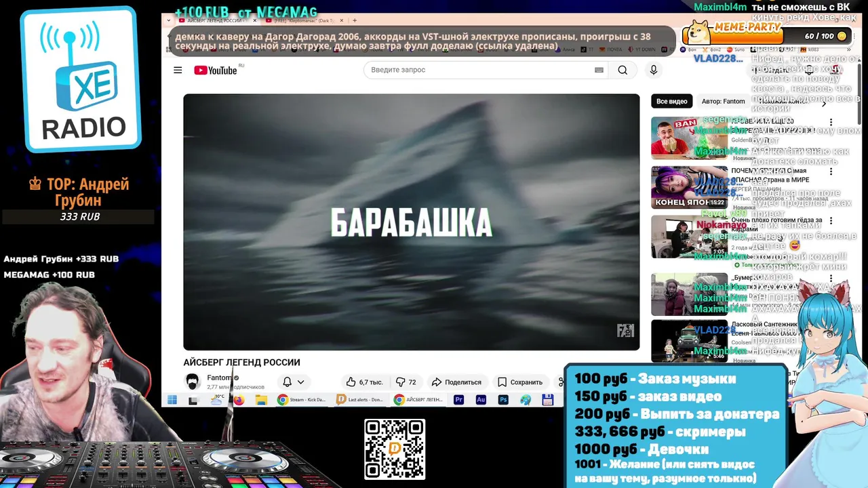This screenshot has height=488, width=868.
Task: Open Adobe Audition from taskbar
Action: pyautogui.click(x=481, y=400)
